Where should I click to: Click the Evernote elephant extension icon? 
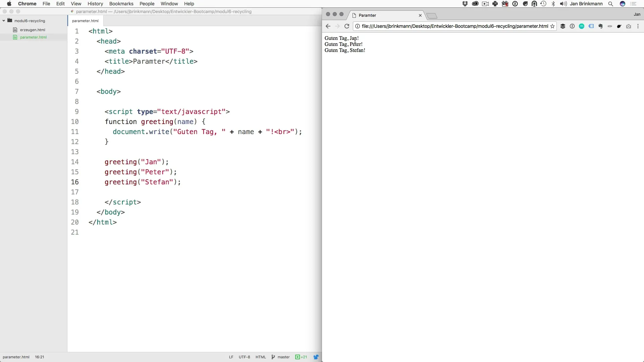click(600, 26)
